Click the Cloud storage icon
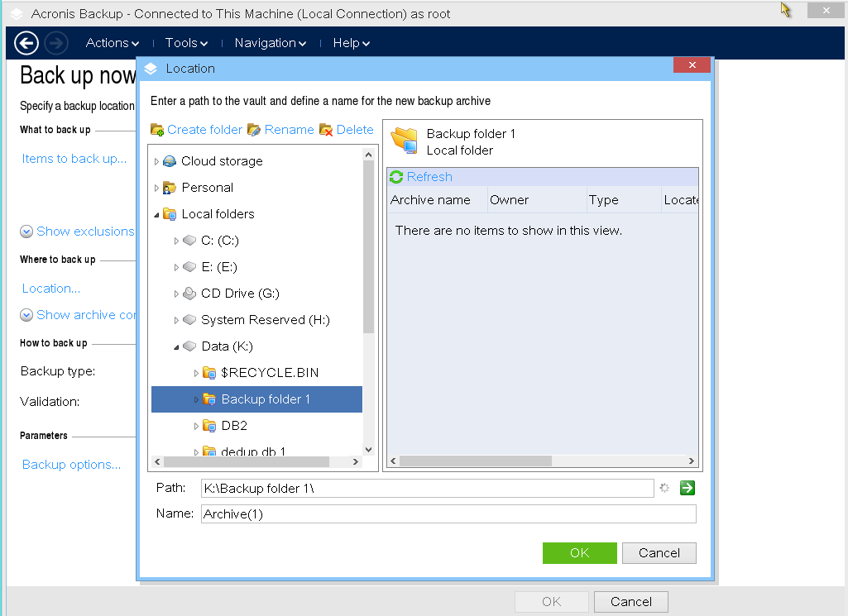Viewport: 848px width, 616px height. coord(170,161)
